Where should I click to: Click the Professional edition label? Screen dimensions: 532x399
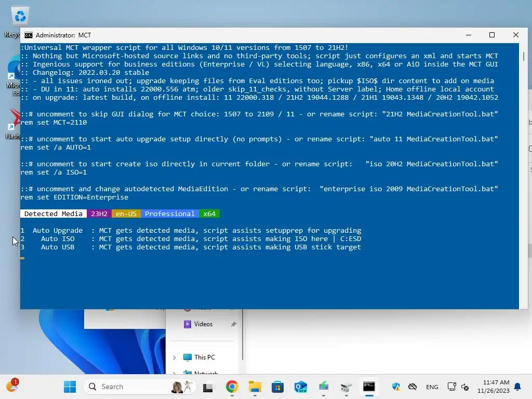(170, 214)
